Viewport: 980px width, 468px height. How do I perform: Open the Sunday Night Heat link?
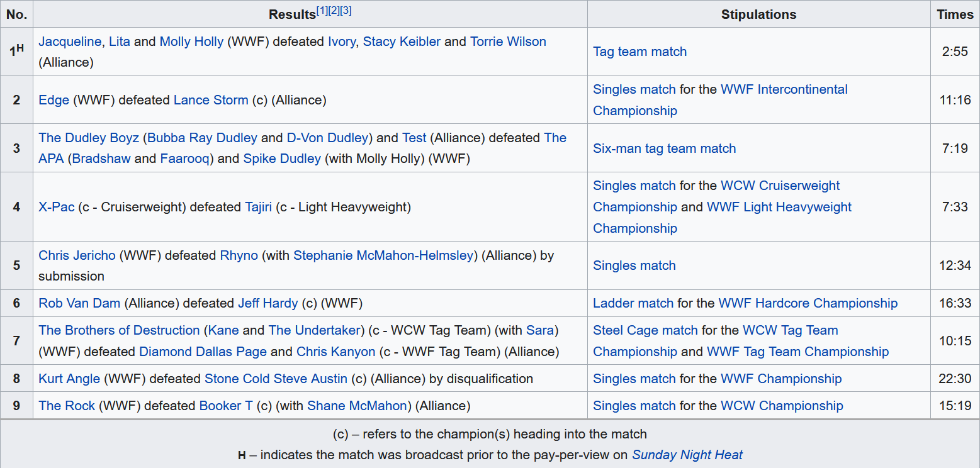(687, 455)
